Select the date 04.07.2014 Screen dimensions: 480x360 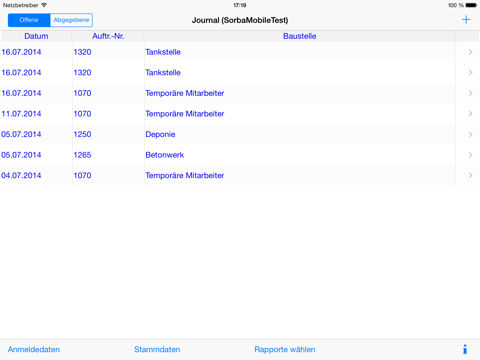[x=21, y=176]
